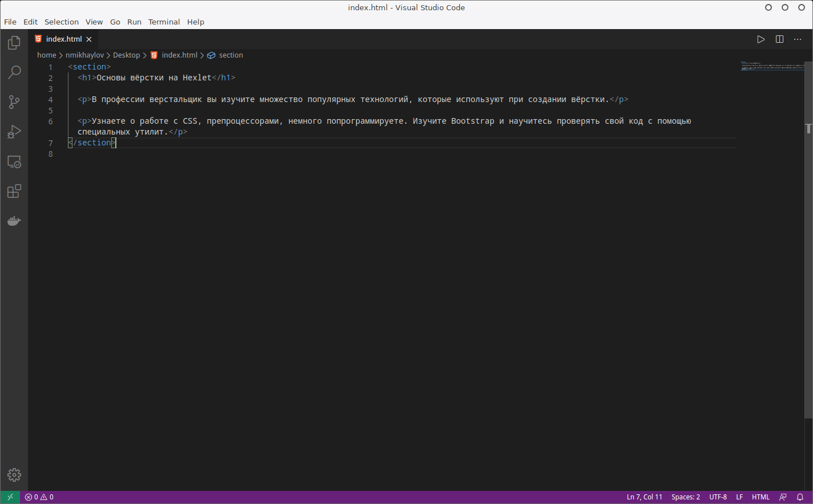Select the Run and Debug icon

click(x=14, y=132)
